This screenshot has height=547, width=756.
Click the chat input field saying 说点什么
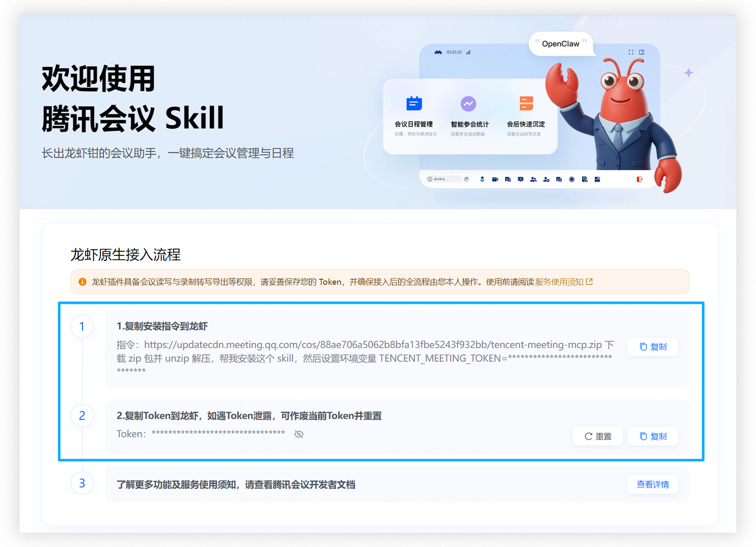tap(444, 179)
